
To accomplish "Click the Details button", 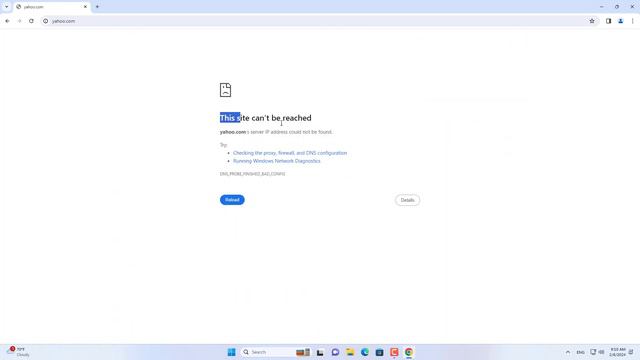I will point(407,200).
